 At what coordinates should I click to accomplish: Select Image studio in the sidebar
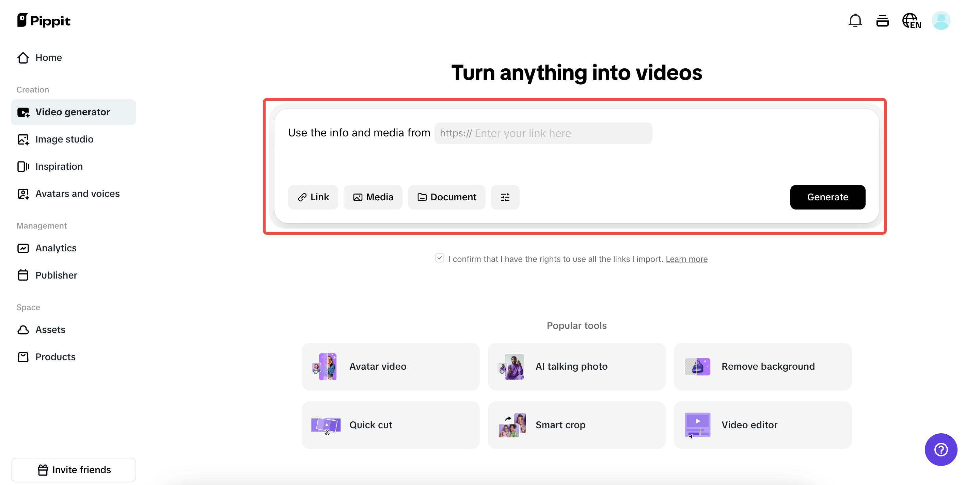click(64, 139)
